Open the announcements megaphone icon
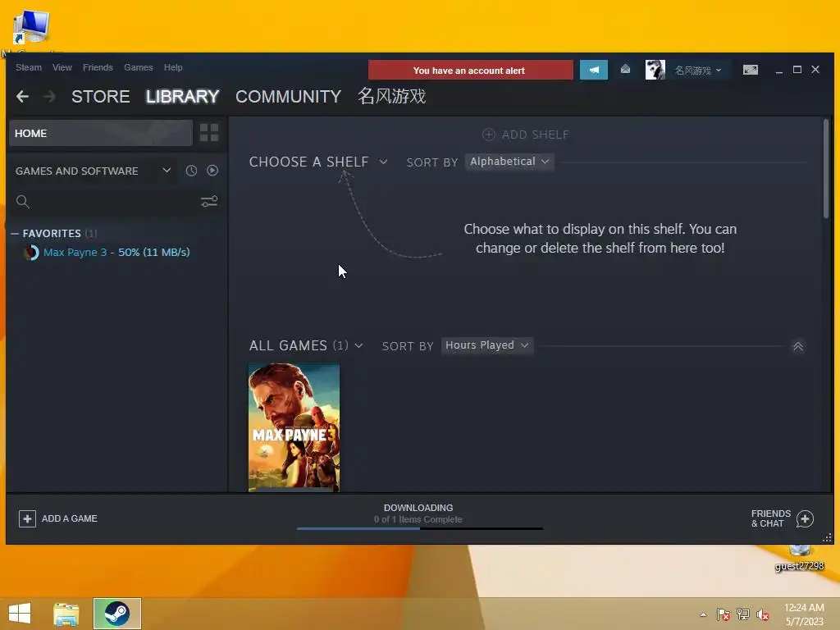The width and height of the screenshot is (840, 630). (594, 71)
